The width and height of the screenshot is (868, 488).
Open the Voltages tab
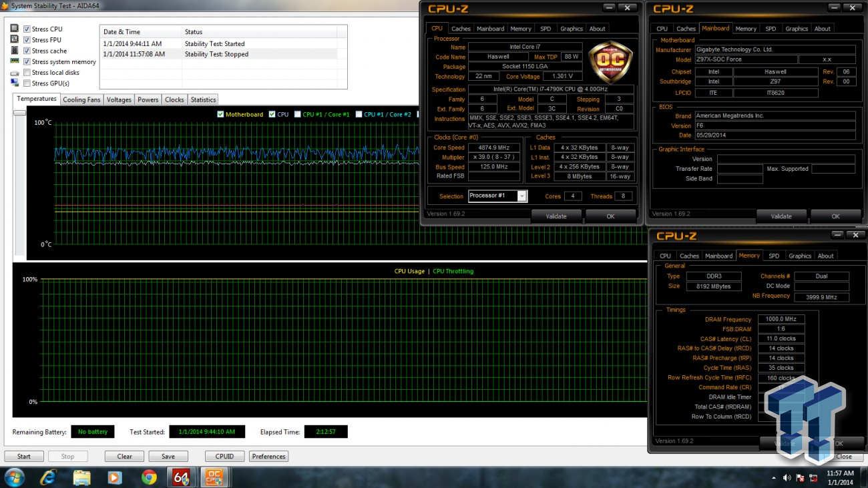pyautogui.click(x=119, y=99)
